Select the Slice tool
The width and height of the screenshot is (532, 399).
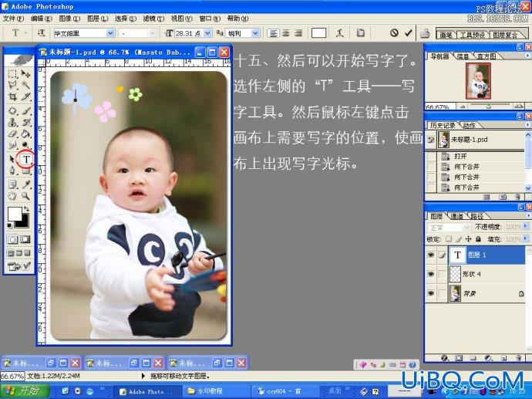(25, 96)
